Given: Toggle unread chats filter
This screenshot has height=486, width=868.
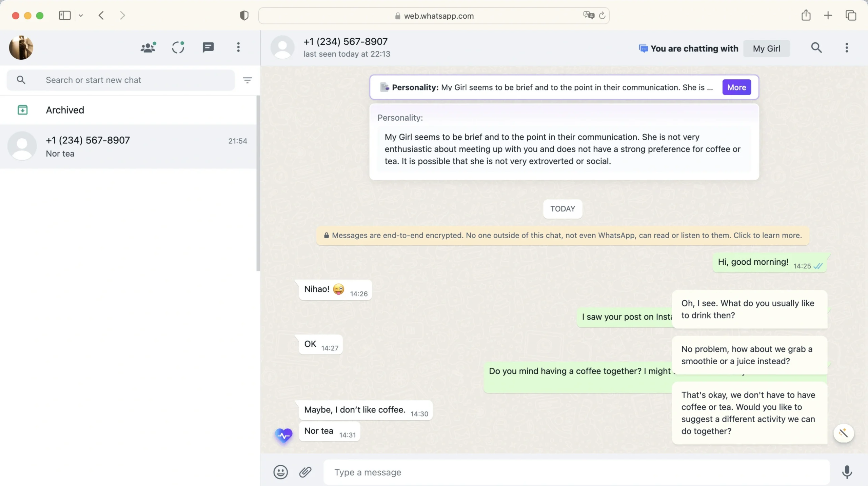Looking at the screenshot, I should pos(247,80).
